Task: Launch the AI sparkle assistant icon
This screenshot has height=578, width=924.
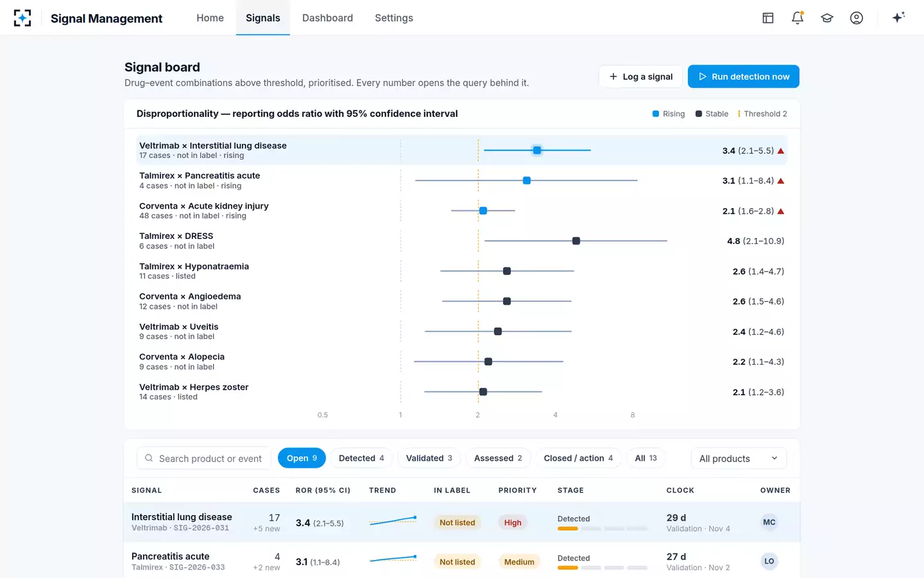Action: 898,17
